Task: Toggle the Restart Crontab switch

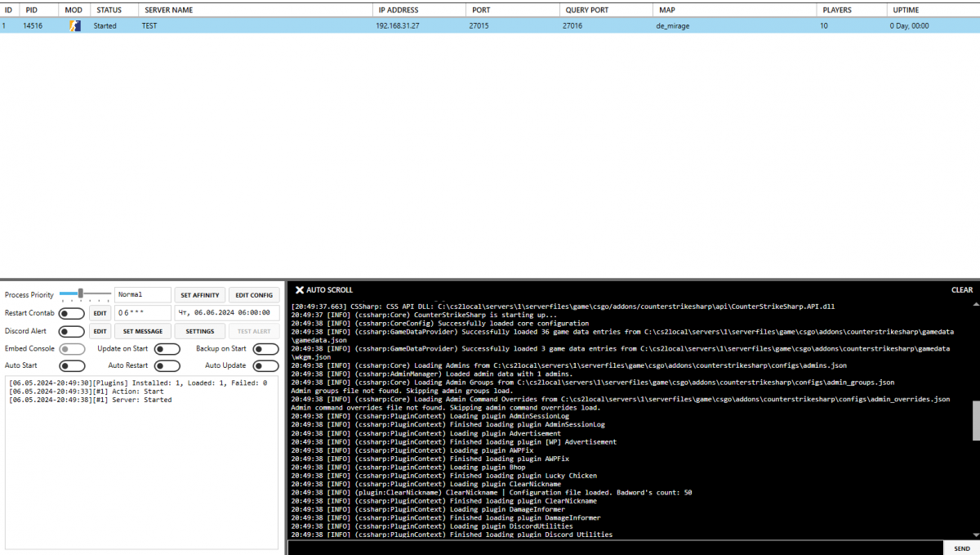Action: [71, 313]
